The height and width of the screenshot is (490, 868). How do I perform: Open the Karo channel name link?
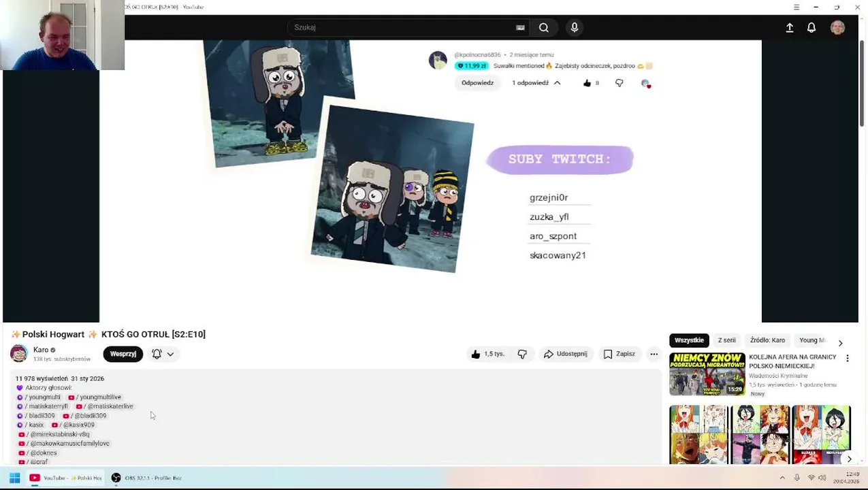(41, 350)
